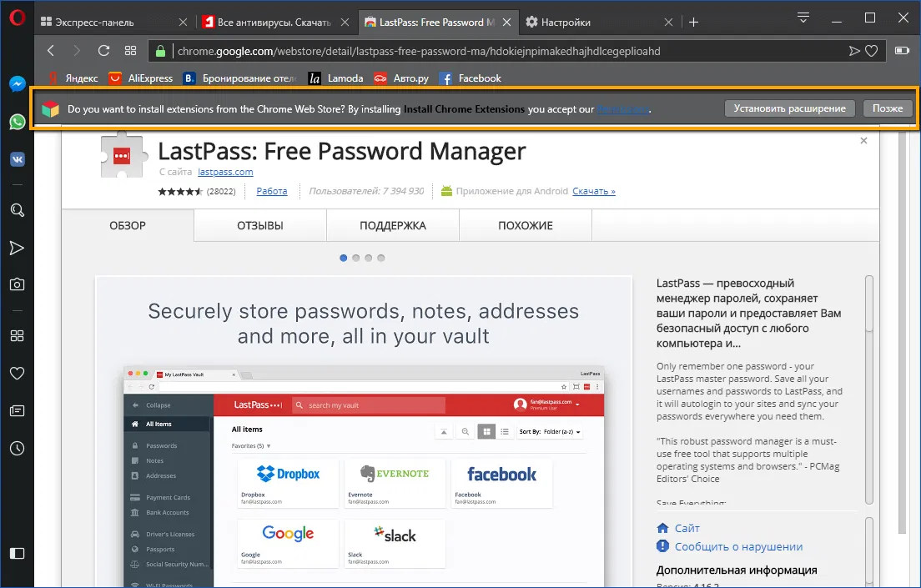The height and width of the screenshot is (588, 921).
Task: Select the first screenshot carousel dot
Action: [x=344, y=258]
